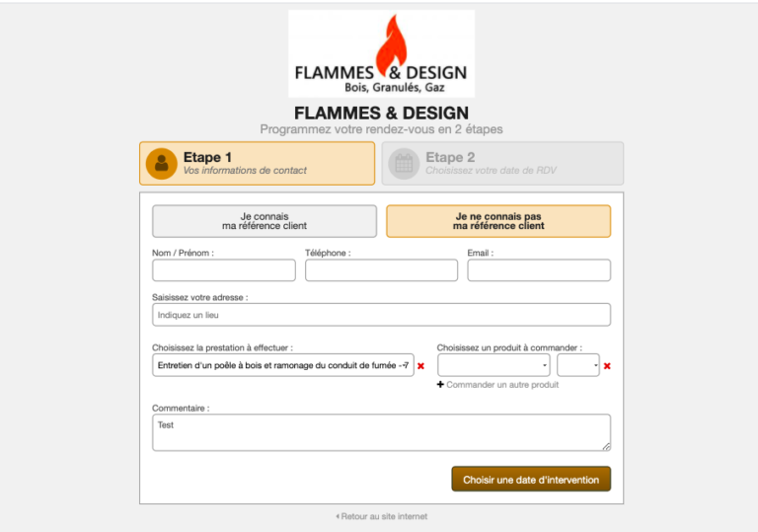Click "Commander un autre produit" link
Image resolution: width=758 pixels, height=532 pixels.
coord(502,385)
